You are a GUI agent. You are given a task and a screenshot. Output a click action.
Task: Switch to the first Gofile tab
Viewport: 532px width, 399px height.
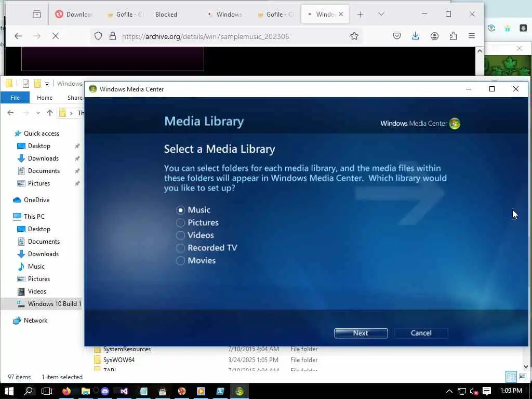click(125, 14)
